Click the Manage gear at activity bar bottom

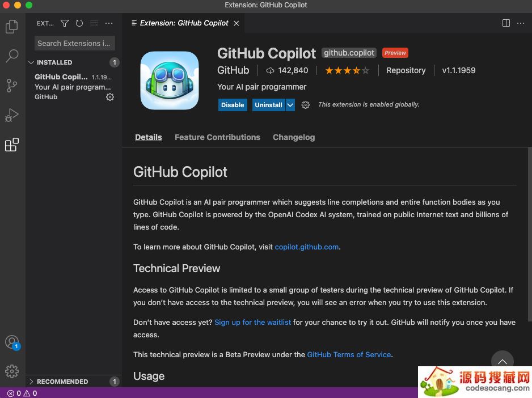coord(12,371)
